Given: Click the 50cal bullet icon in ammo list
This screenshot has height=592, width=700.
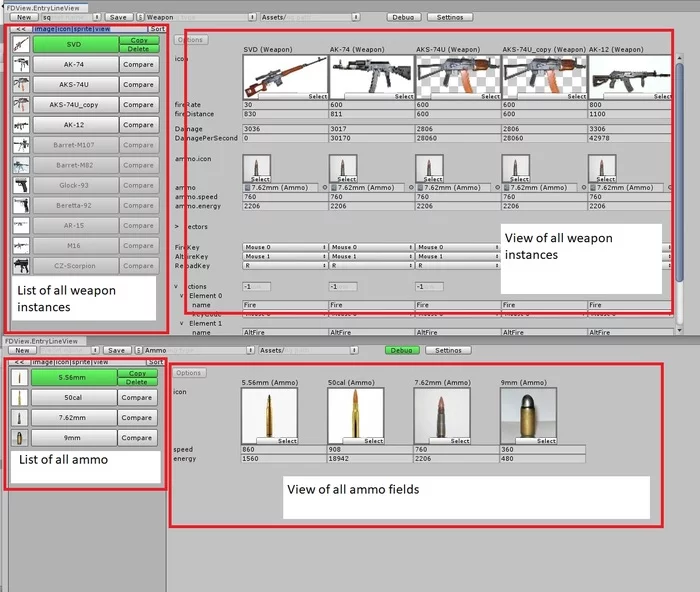Looking at the screenshot, I should [19, 397].
